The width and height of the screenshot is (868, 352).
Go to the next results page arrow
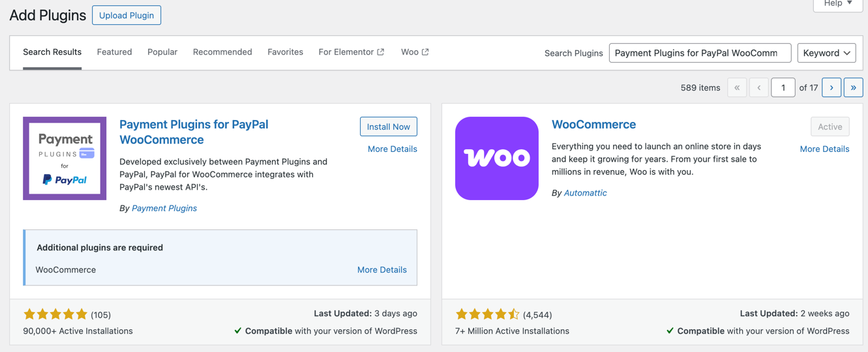pos(831,87)
